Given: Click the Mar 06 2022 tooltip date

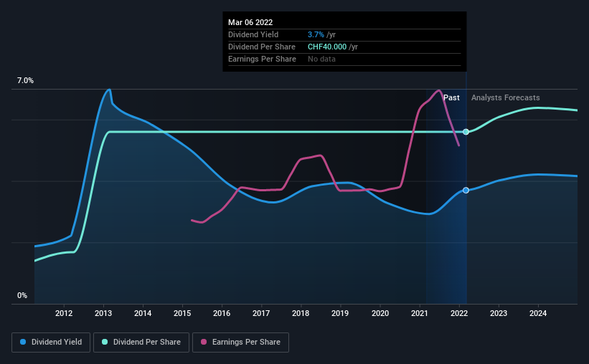Looking at the screenshot, I should tap(250, 22).
